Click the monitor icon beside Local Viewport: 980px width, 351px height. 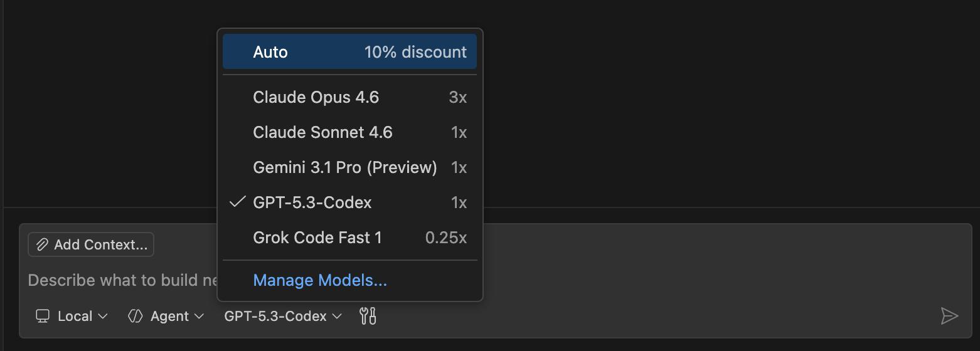pyautogui.click(x=43, y=316)
